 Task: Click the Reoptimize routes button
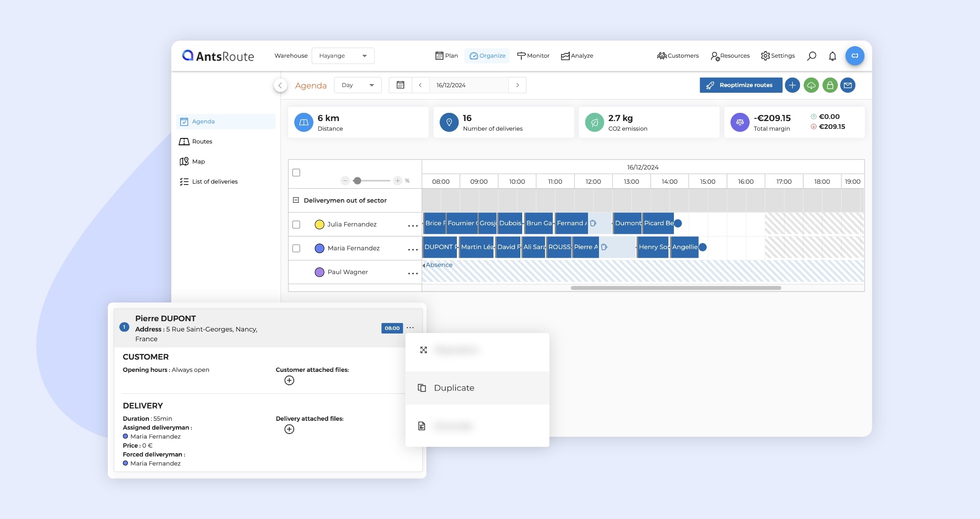click(x=740, y=85)
